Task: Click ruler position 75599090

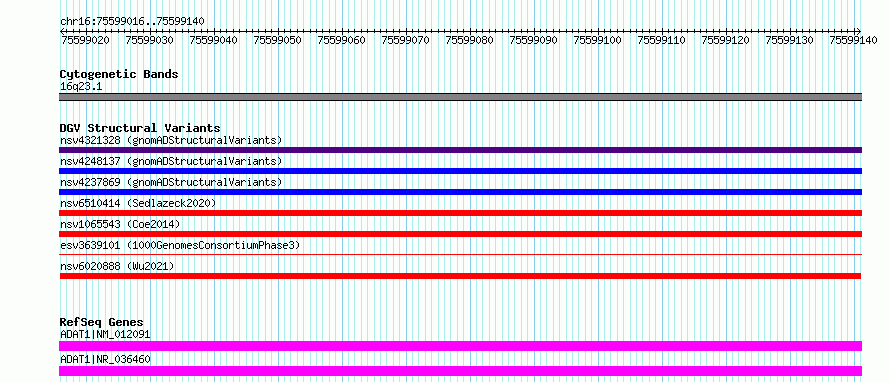Action: click(534, 40)
